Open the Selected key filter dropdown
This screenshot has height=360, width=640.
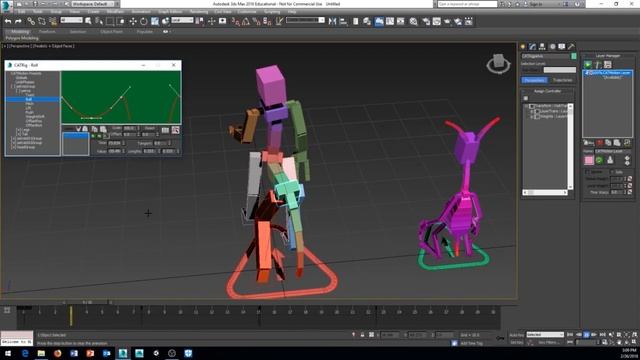point(545,335)
